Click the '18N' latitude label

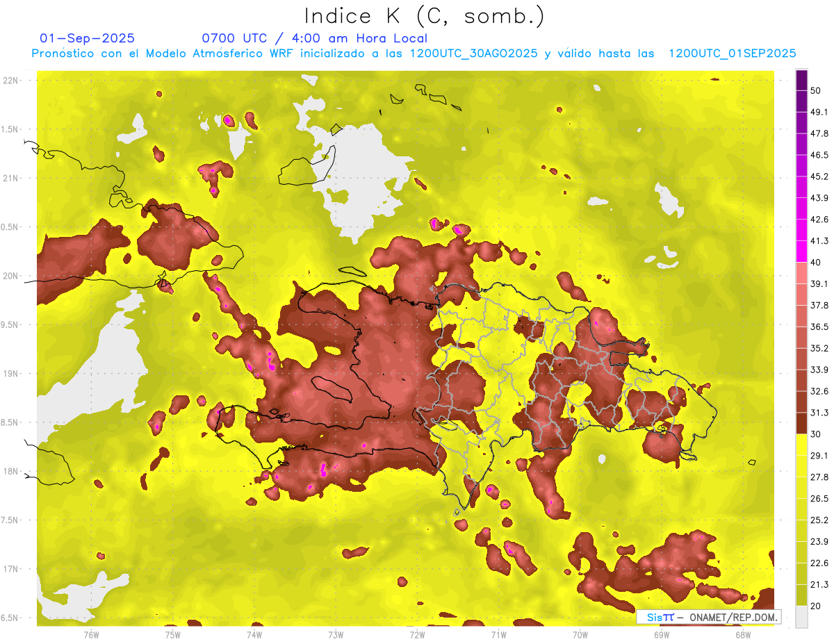tap(10, 472)
